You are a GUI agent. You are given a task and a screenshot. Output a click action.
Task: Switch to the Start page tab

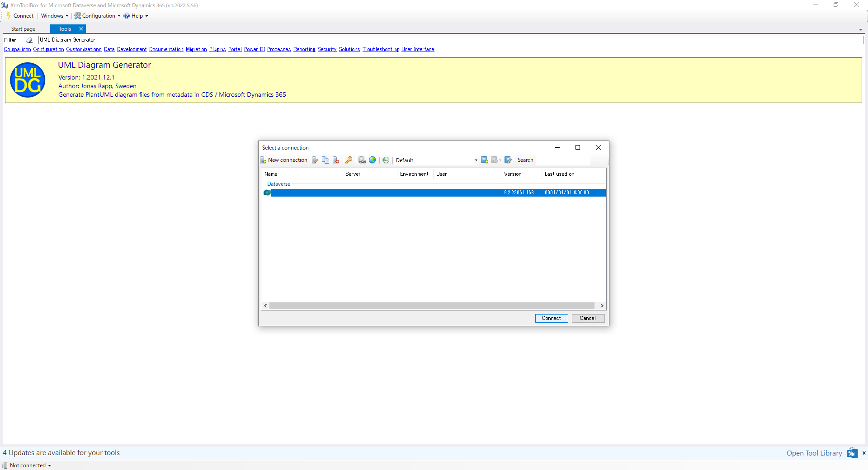(23, 29)
